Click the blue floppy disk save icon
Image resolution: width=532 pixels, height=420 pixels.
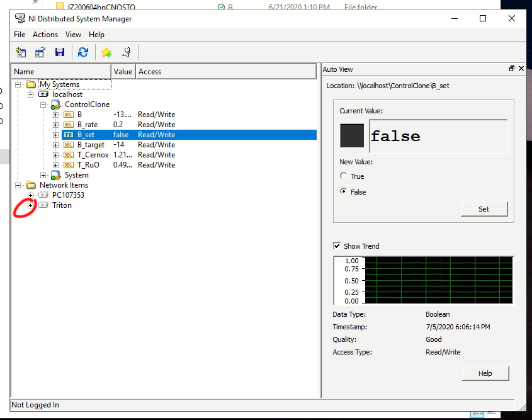(60, 52)
